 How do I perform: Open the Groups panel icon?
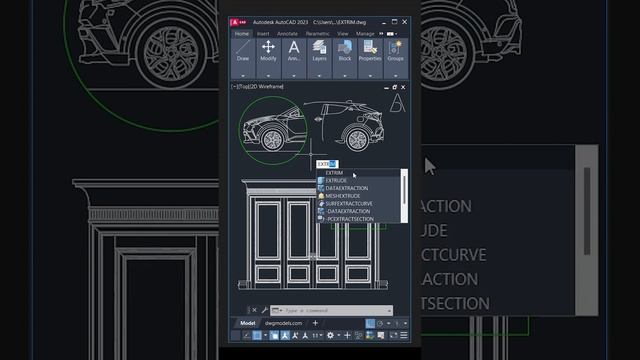pos(396,47)
